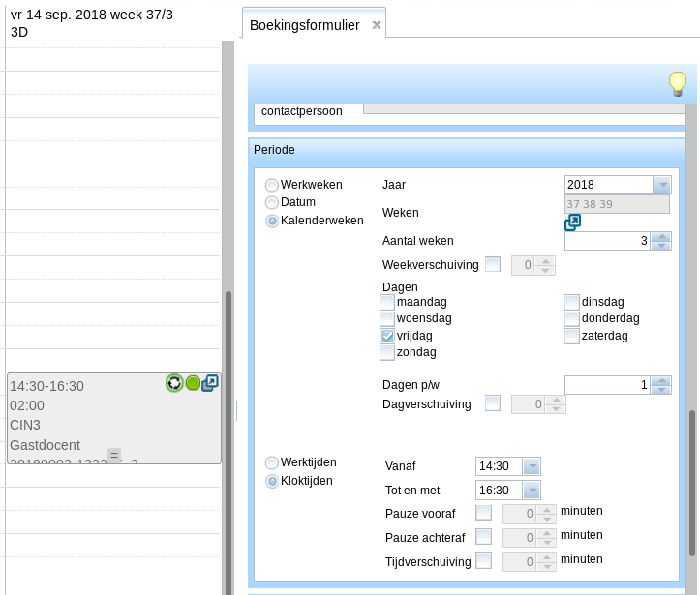Enable the Weekverschuiving checkbox

coord(493,264)
